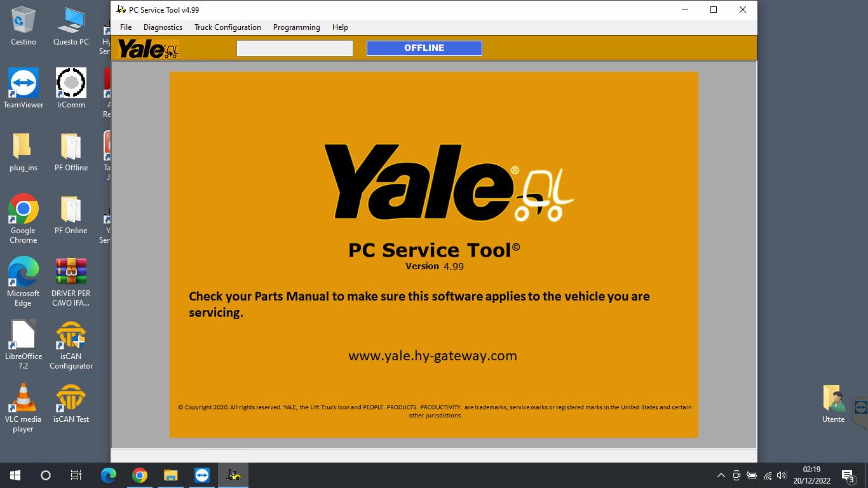
Task: Click the Meet Now camera tray icon
Action: point(736,475)
